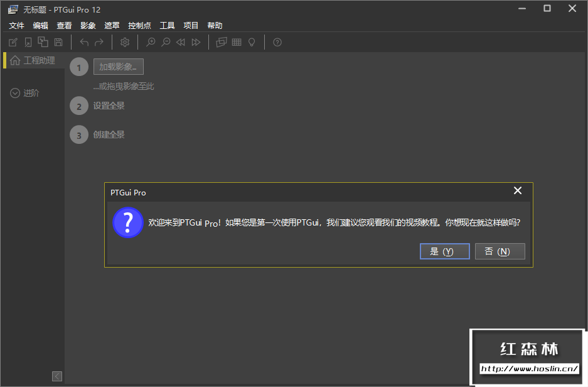Open the 影象 menu
This screenshot has width=588, height=387.
[88, 26]
